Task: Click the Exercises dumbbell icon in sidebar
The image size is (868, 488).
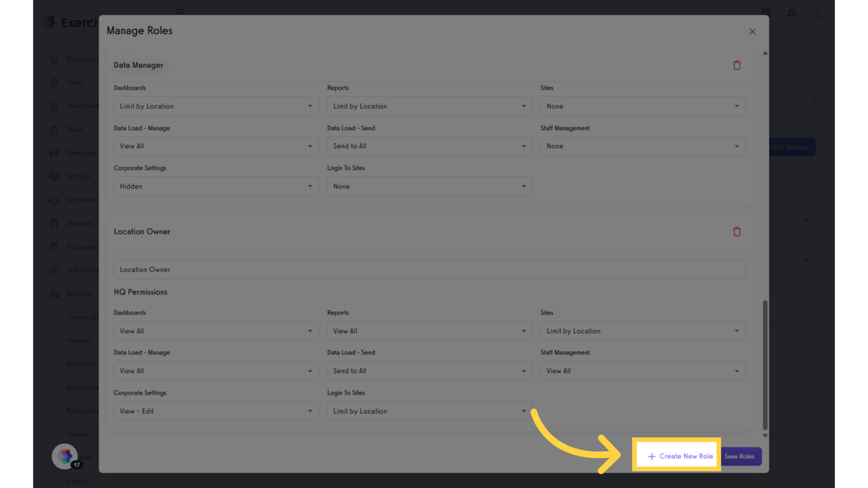Action: [x=54, y=153]
